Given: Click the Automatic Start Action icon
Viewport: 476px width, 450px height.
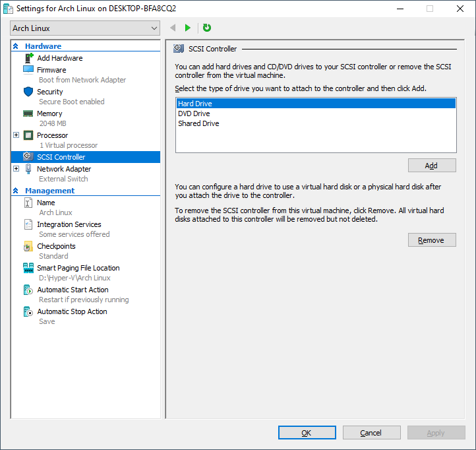Looking at the screenshot, I should 28,290.
